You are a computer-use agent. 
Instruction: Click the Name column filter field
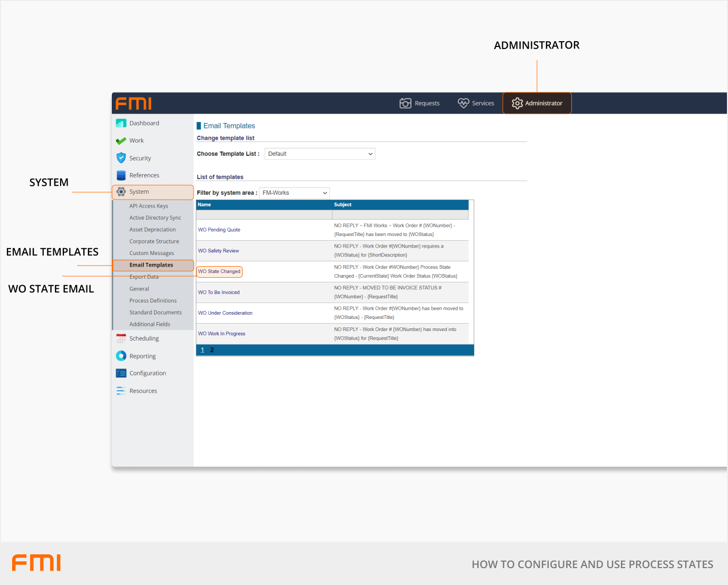[x=264, y=215]
